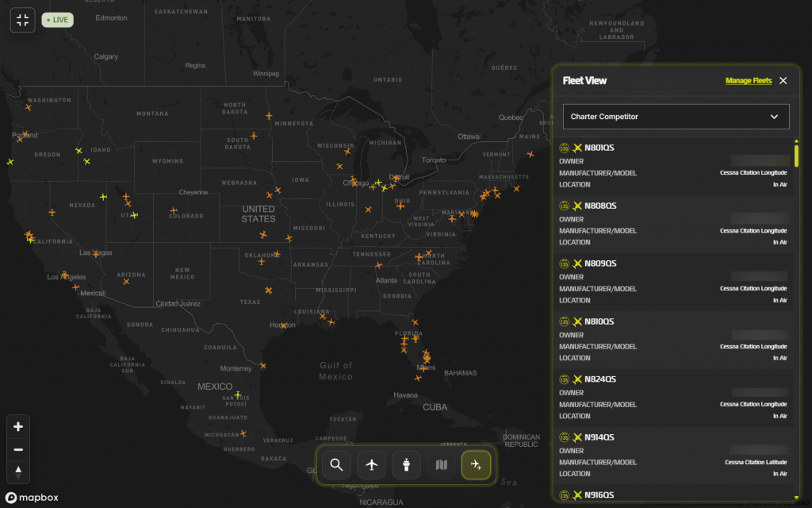
Task: Select aircraft N809QS in fleet list
Action: (x=600, y=264)
